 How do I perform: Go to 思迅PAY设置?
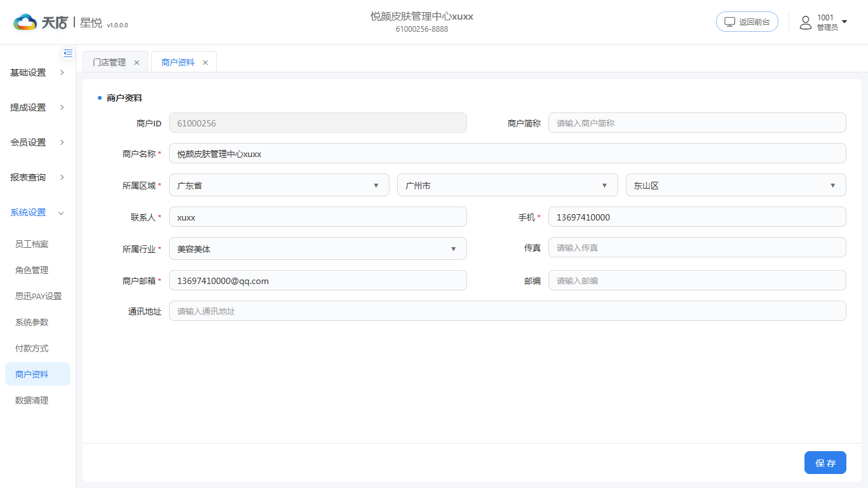[x=37, y=296]
